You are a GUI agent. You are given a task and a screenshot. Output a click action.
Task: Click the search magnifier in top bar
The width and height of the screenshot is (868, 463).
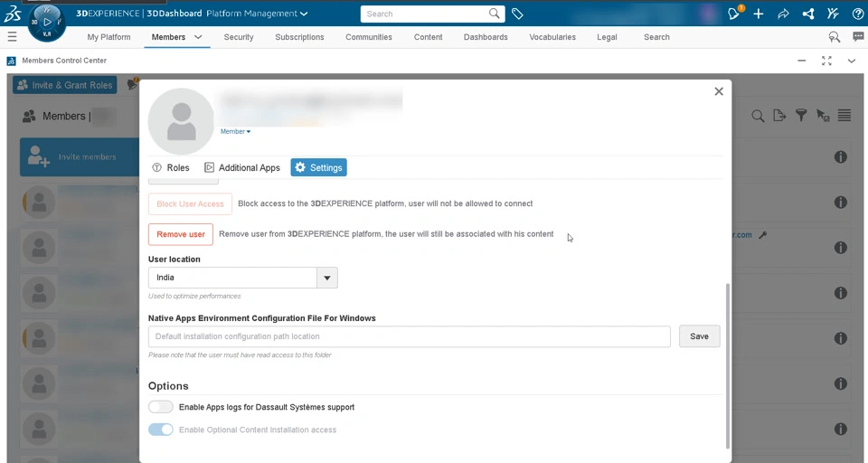point(494,14)
